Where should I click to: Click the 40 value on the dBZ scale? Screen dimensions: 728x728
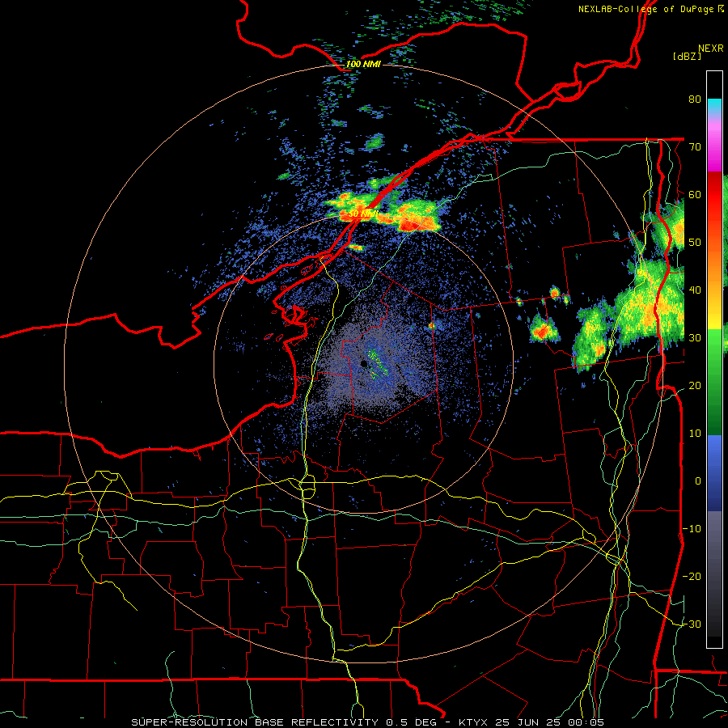[x=695, y=290]
